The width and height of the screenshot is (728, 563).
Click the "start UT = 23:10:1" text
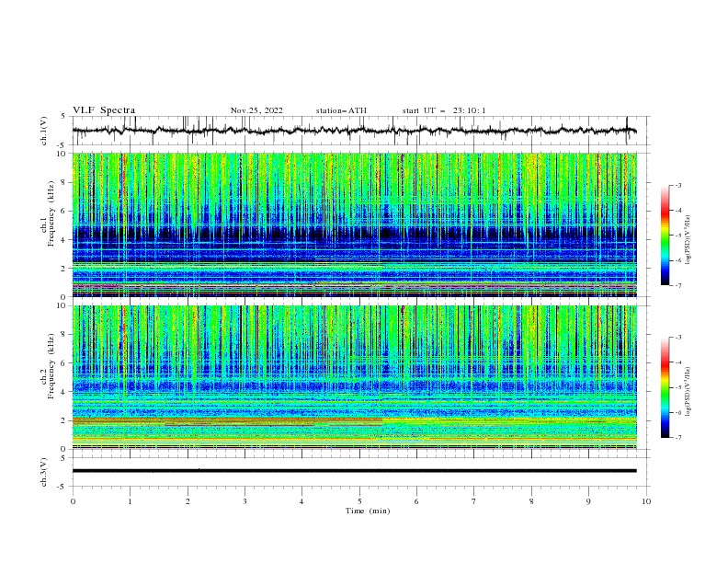click(444, 110)
